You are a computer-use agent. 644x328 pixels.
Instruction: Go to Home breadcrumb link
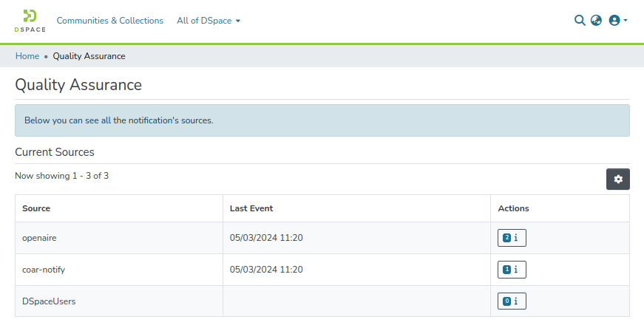(x=27, y=56)
